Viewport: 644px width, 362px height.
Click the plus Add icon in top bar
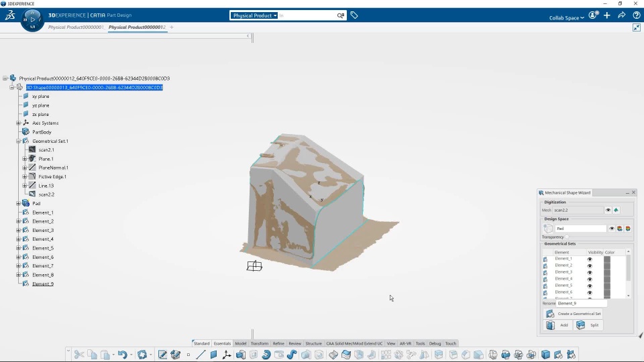click(607, 15)
